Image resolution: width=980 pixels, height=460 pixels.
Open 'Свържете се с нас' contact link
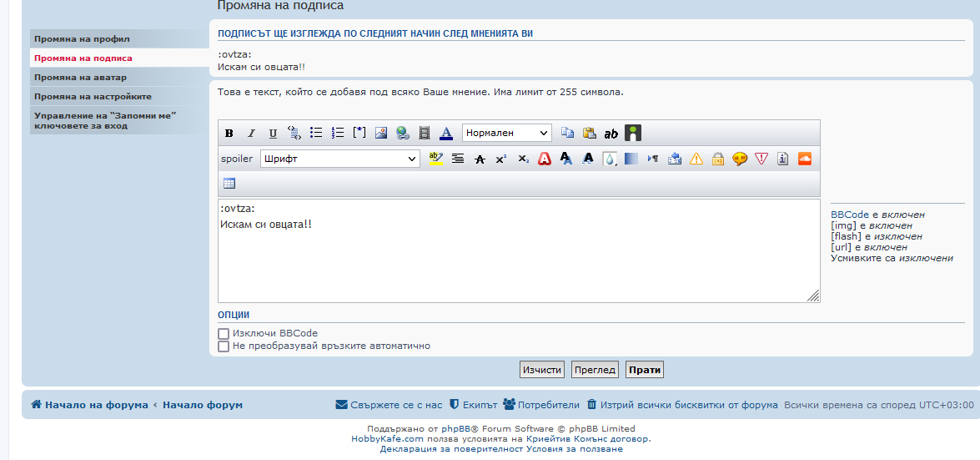(389, 405)
